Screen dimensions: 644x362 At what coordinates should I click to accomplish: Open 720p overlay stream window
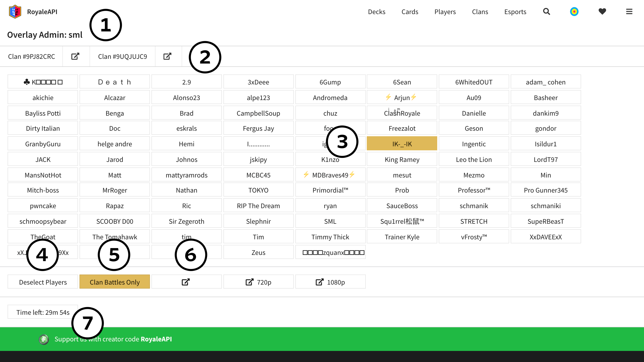(258, 282)
